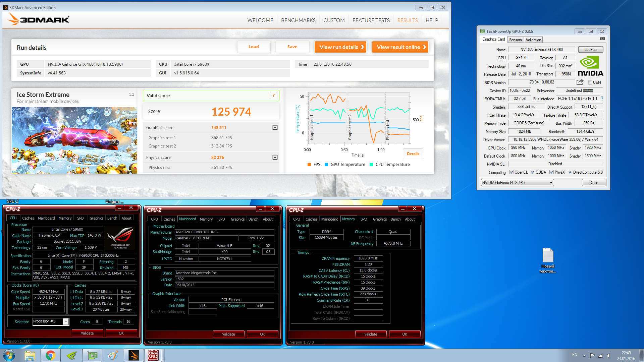Toggle PhysX checkbox in GPU-Z

551,172
